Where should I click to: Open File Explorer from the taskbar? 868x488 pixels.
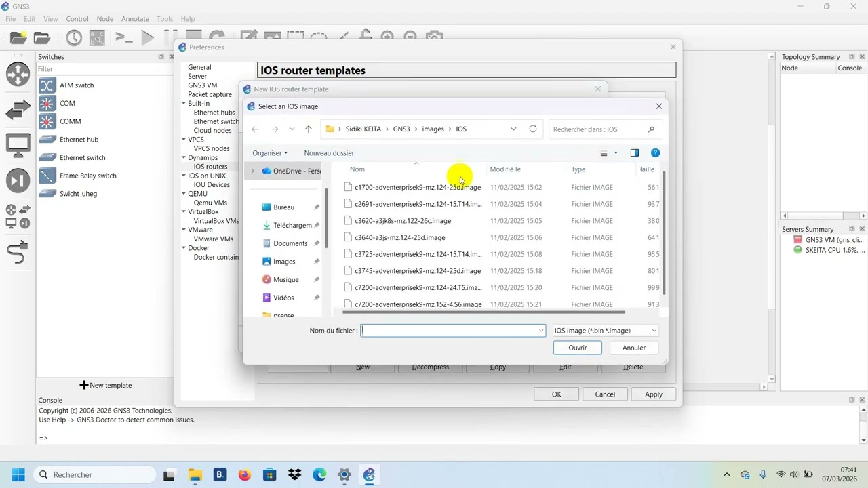pyautogui.click(x=195, y=475)
